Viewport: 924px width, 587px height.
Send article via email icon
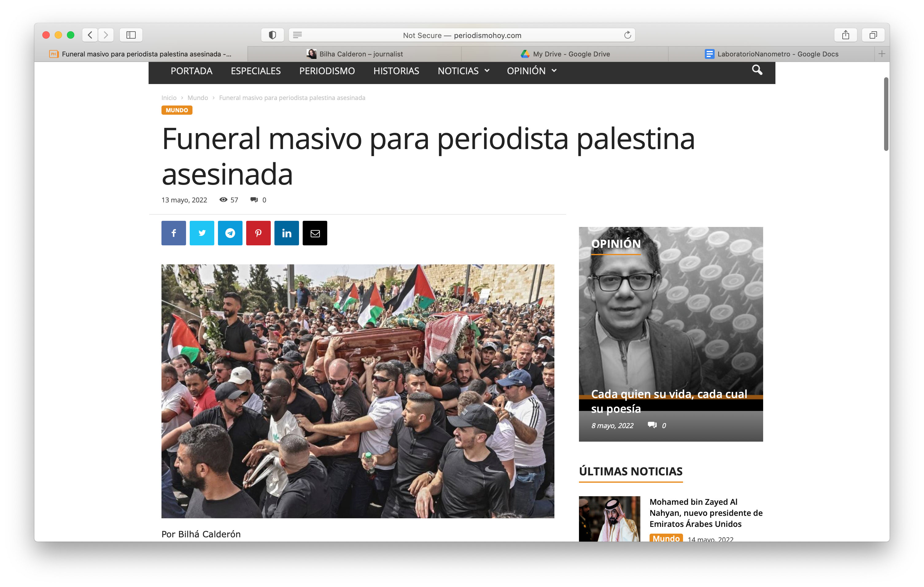315,233
